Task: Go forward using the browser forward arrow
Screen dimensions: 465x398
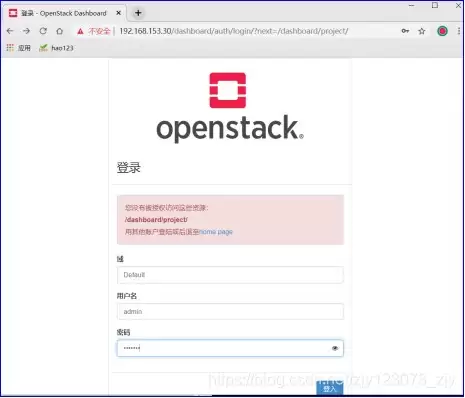Action: (26, 31)
